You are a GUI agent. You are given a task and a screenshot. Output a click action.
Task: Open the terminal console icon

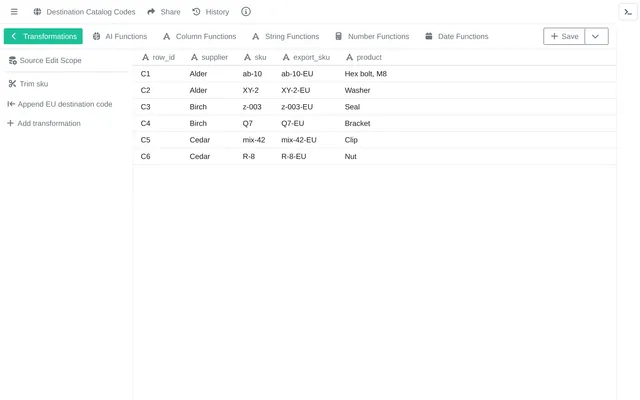(x=628, y=12)
